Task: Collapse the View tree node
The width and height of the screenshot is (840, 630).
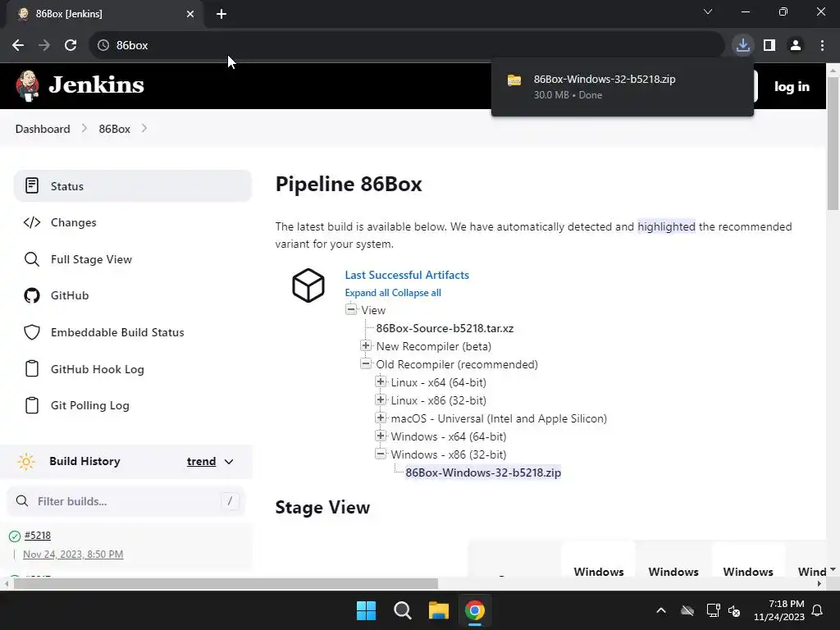Action: click(x=351, y=309)
